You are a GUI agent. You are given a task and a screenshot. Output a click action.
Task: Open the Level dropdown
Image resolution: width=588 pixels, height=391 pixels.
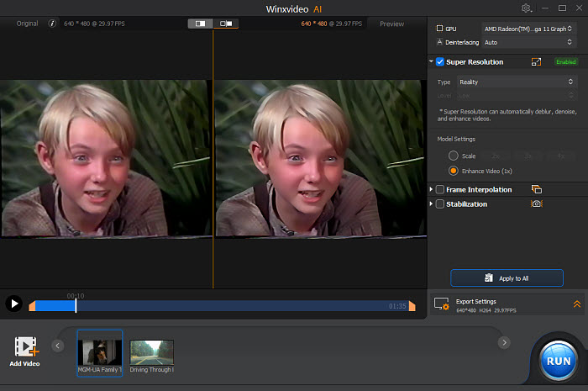(x=517, y=96)
